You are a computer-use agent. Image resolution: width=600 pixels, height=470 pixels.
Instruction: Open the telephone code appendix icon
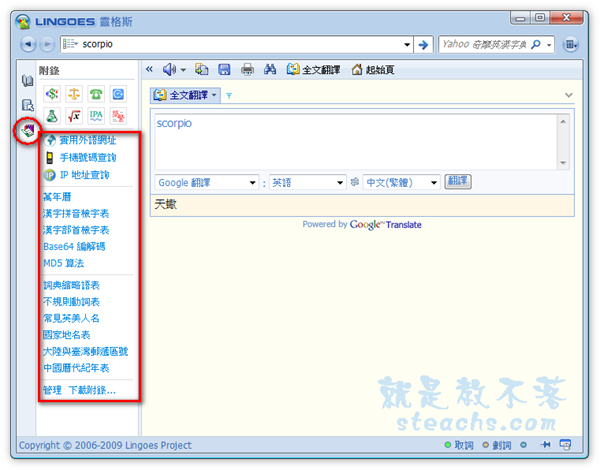96,94
